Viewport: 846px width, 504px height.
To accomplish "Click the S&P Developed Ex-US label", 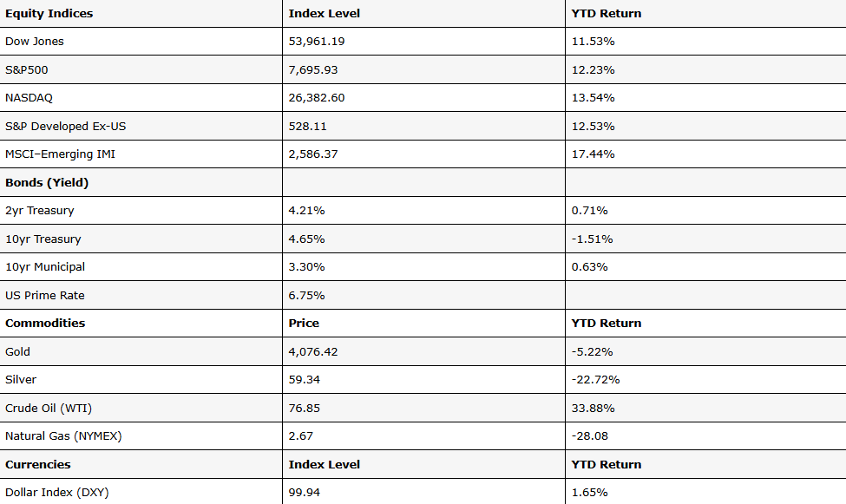I will (65, 127).
